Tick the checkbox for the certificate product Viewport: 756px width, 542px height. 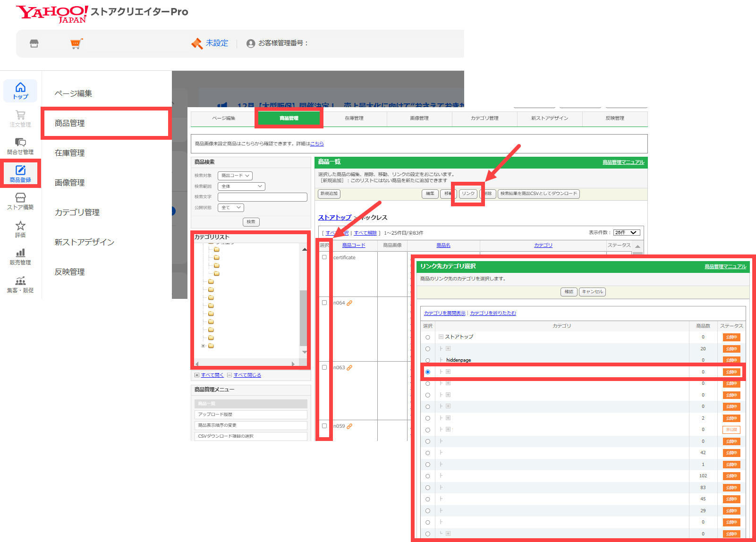point(324,257)
